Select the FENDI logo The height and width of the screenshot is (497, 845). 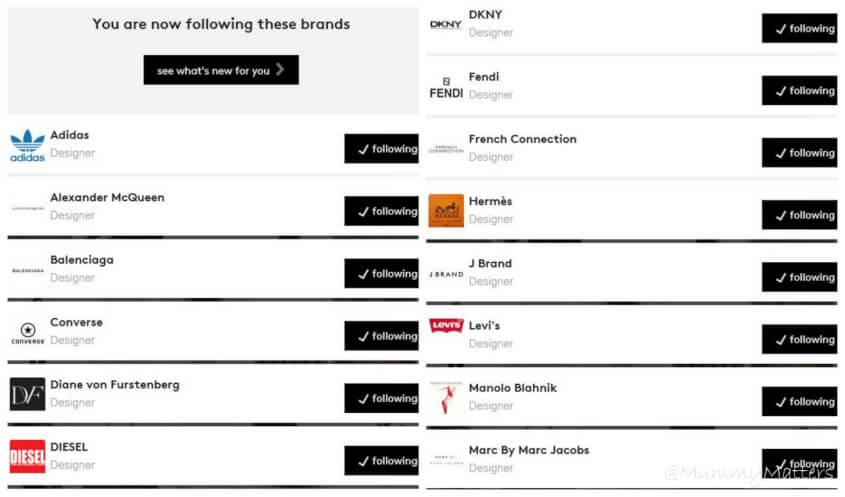pos(446,88)
